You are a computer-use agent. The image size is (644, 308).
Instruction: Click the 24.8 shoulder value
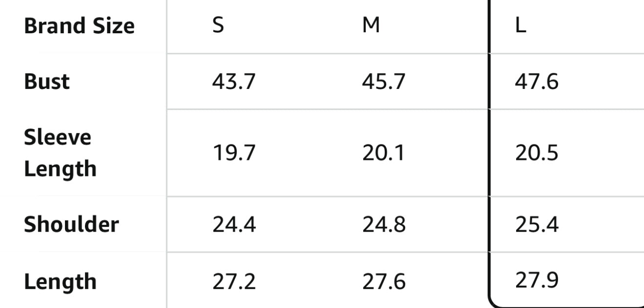383,225
